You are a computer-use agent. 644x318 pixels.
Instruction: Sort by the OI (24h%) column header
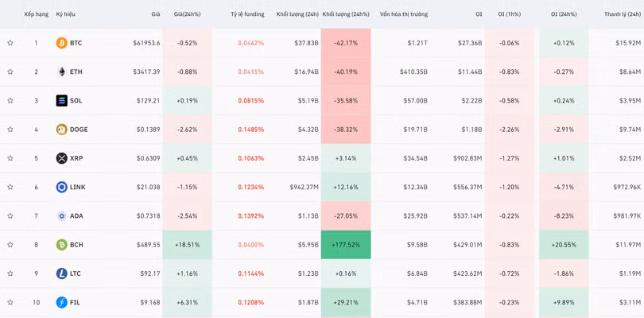click(x=564, y=14)
